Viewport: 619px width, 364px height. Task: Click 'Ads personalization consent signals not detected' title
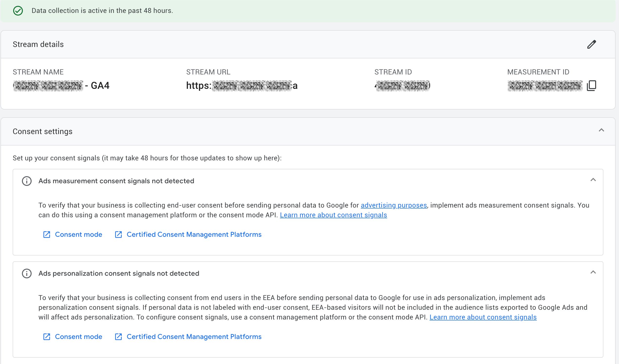(119, 273)
